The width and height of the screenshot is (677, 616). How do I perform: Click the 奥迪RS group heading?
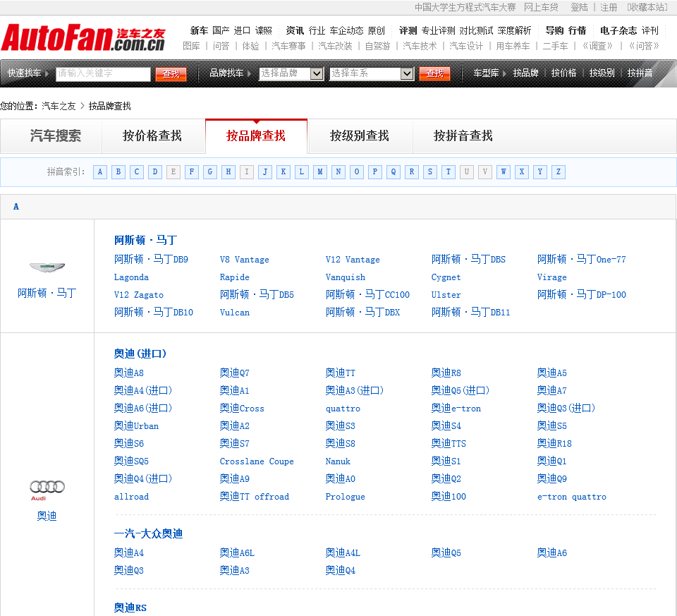coord(130,608)
